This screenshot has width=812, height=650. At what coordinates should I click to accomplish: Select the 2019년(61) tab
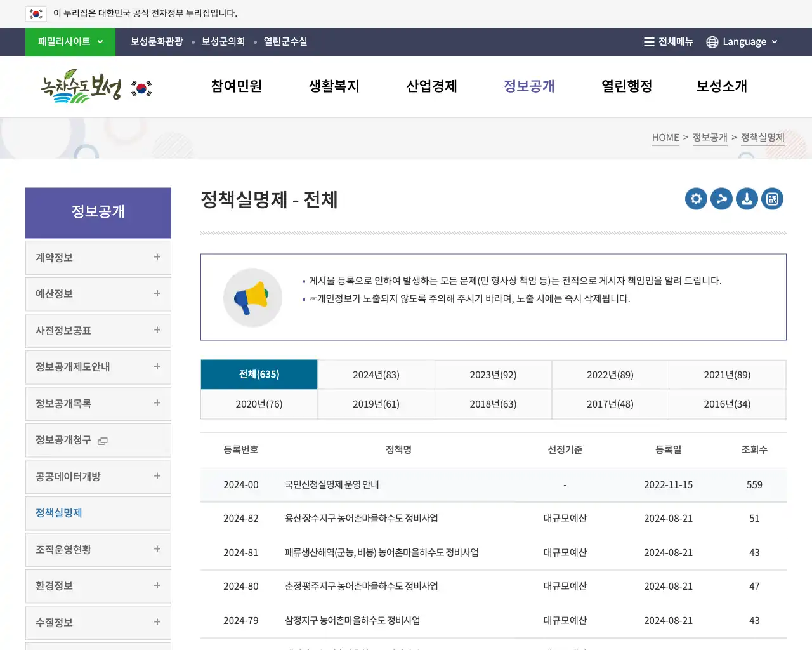click(376, 404)
